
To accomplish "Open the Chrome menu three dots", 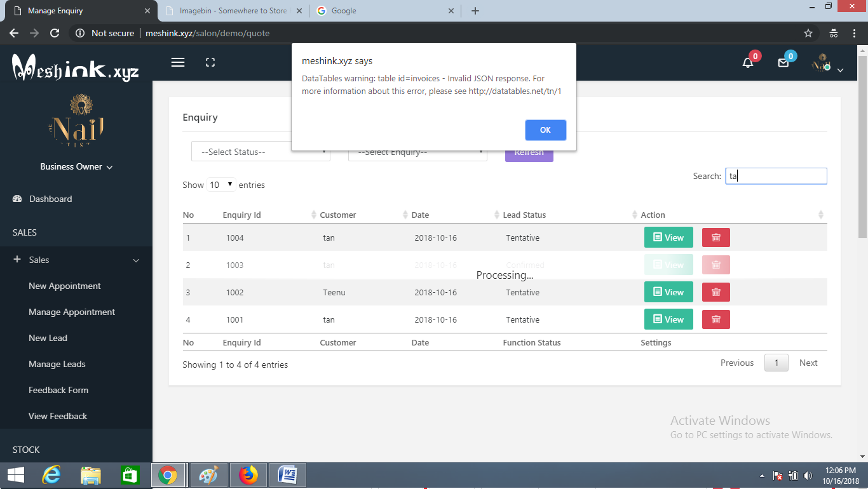I will (855, 33).
